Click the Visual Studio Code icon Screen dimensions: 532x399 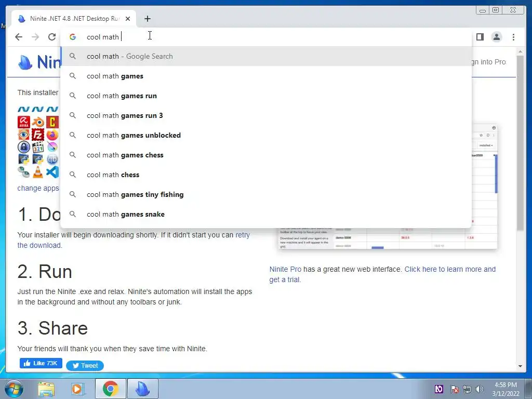coord(52,172)
